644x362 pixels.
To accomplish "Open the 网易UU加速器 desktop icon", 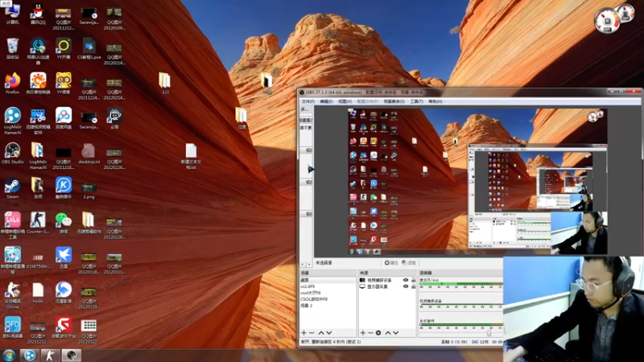I will (x=38, y=51).
